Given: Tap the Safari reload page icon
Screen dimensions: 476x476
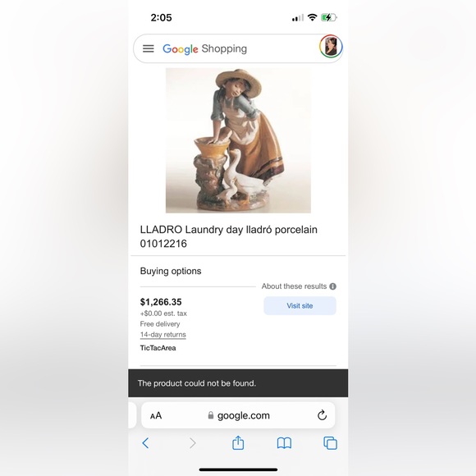Looking at the screenshot, I should click(322, 414).
